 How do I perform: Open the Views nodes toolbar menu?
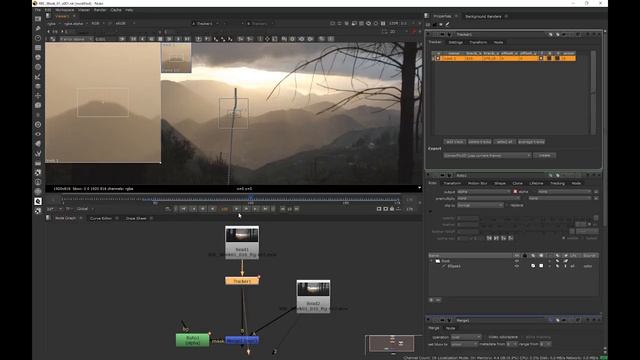[x=38, y=134]
